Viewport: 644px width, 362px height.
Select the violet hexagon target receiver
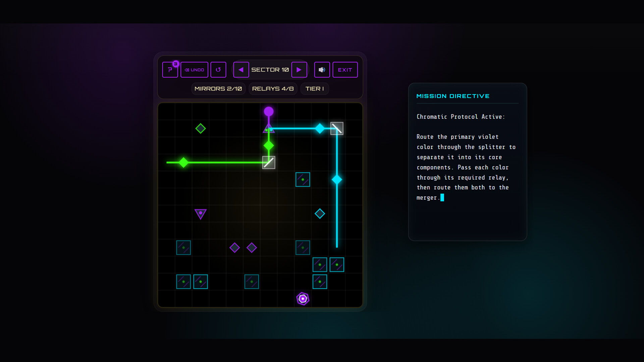pos(303,299)
